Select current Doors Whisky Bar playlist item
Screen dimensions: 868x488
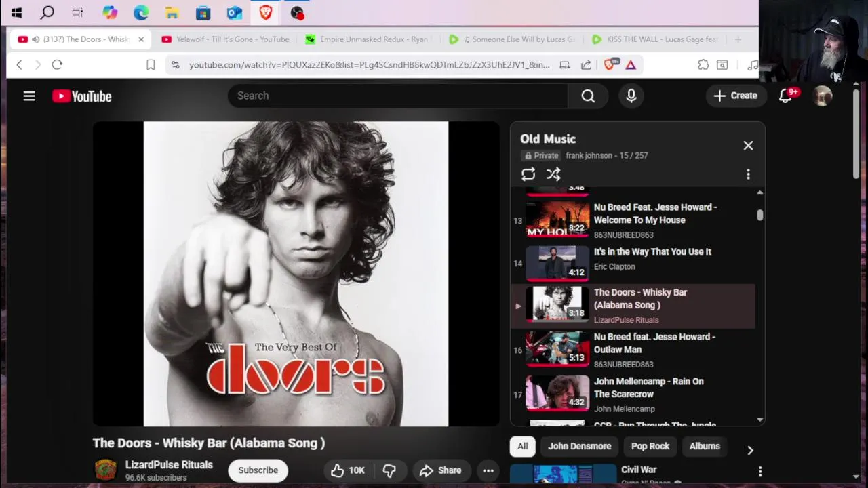[x=633, y=306]
